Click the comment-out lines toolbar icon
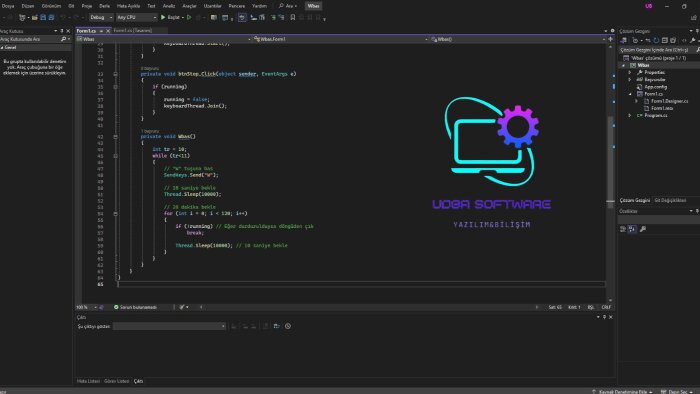This screenshot has height=394, width=700. pyautogui.click(x=273, y=17)
